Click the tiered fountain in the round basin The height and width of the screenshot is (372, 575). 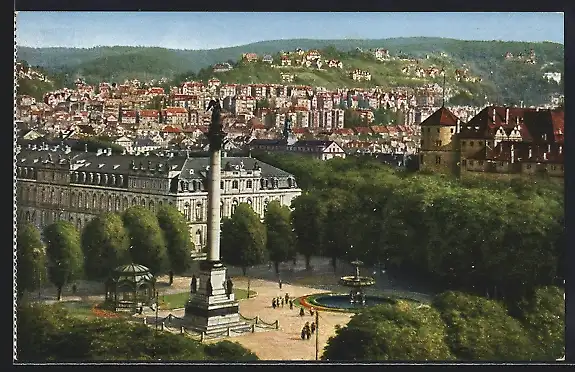(x=357, y=281)
